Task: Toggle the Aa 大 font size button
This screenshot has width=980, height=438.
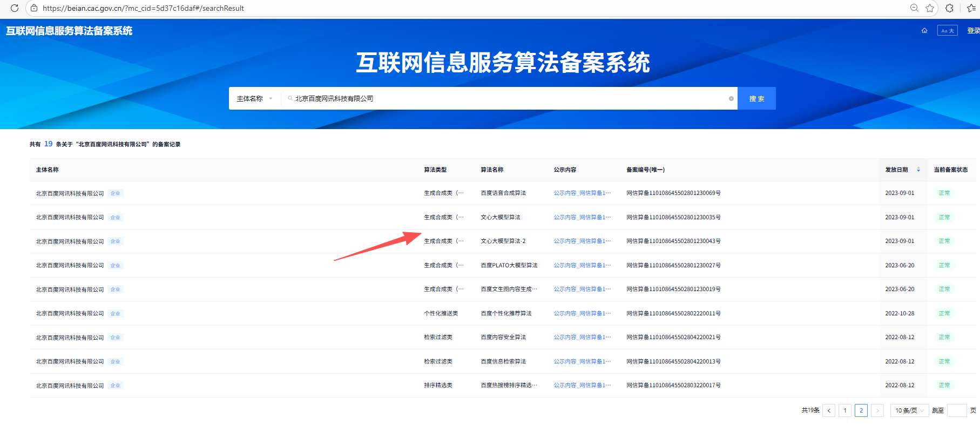Action: click(948, 31)
